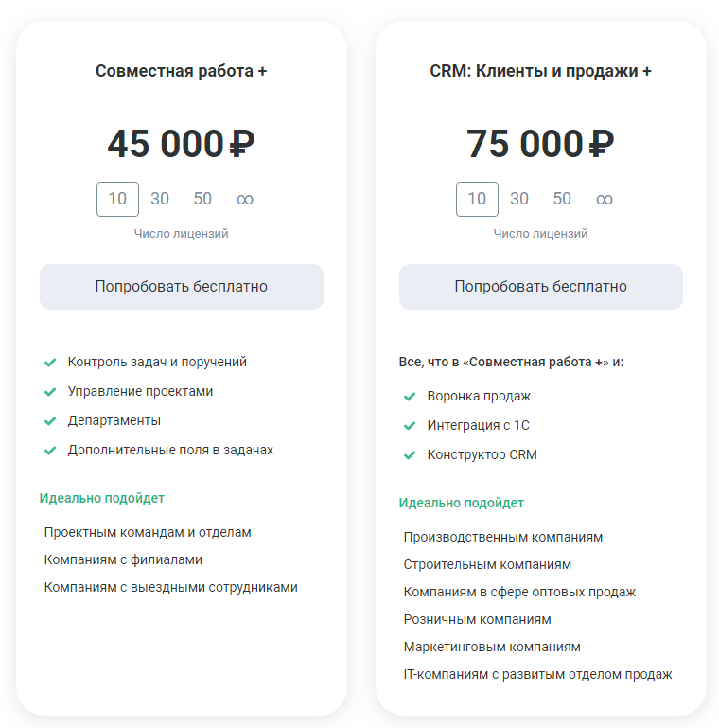Image resolution: width=719 pixels, height=728 pixels.
Task: Click Попробовать бесплатно under 45 000 ₽
Action: 182,287
